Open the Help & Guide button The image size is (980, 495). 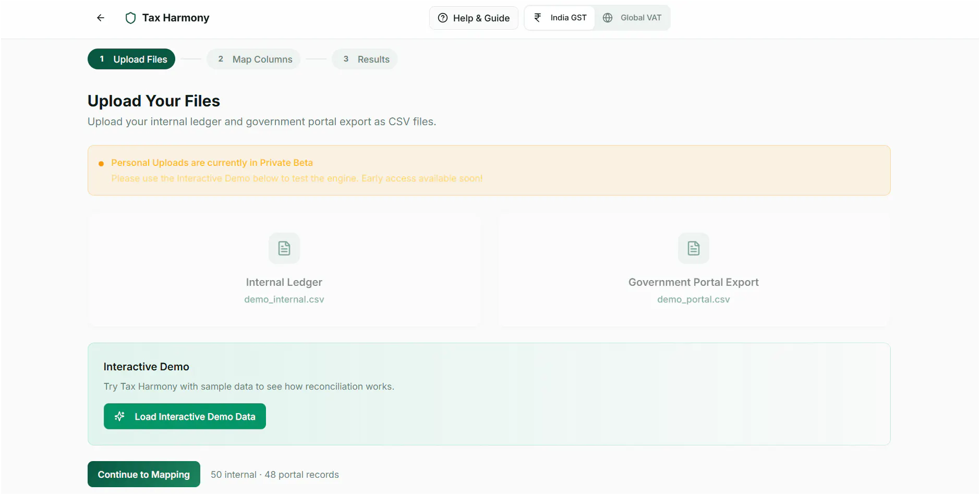(474, 18)
